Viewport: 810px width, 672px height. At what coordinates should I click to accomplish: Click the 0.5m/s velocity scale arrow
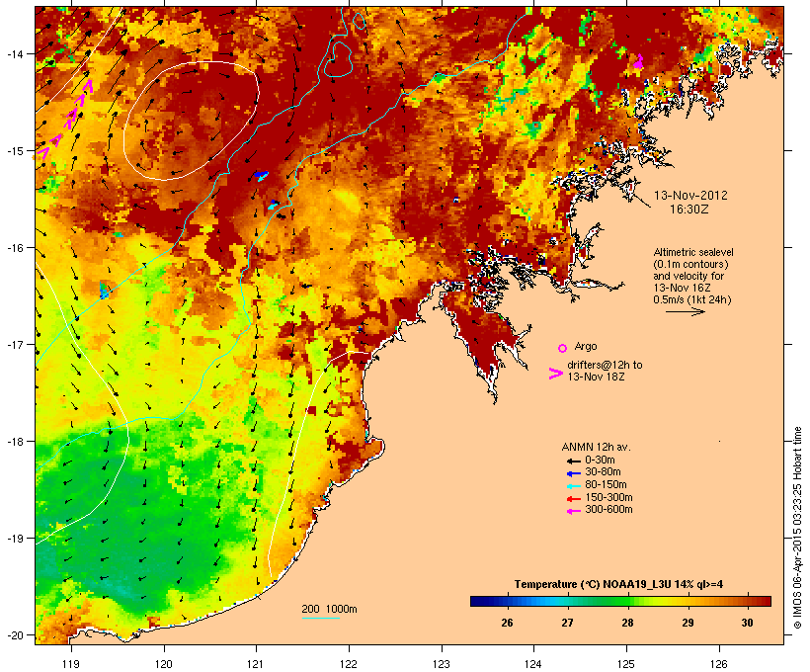pos(685,311)
